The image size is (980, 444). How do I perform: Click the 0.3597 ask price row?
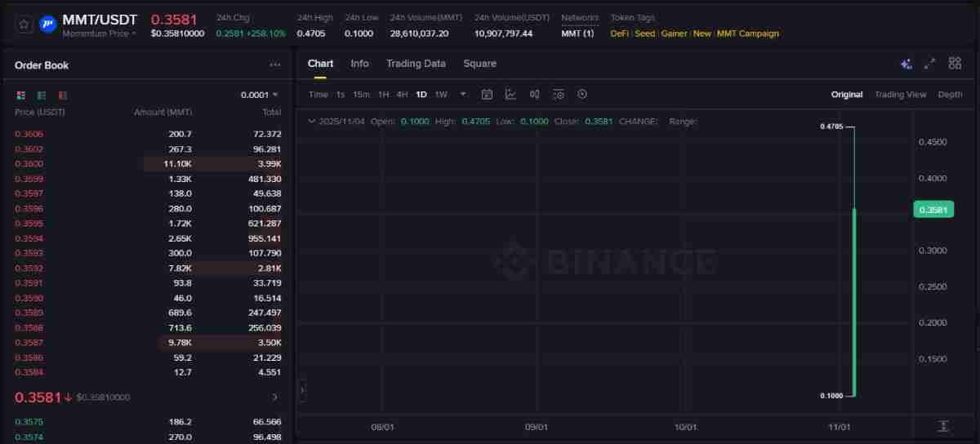(x=148, y=193)
